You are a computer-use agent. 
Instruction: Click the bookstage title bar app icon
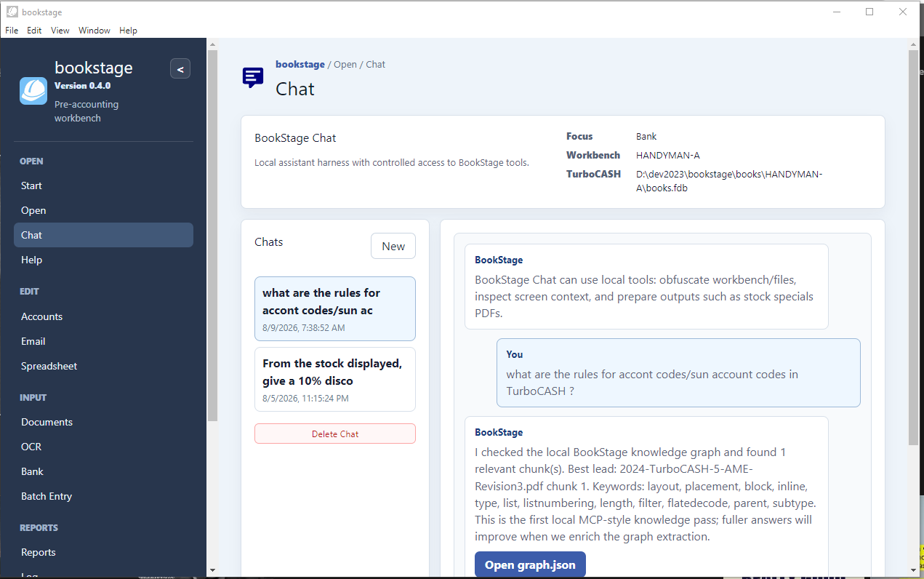click(12, 12)
